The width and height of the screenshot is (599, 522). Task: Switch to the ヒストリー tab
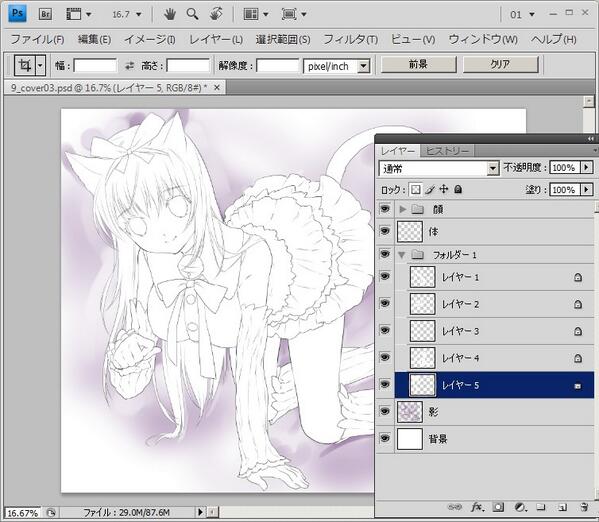(x=447, y=151)
